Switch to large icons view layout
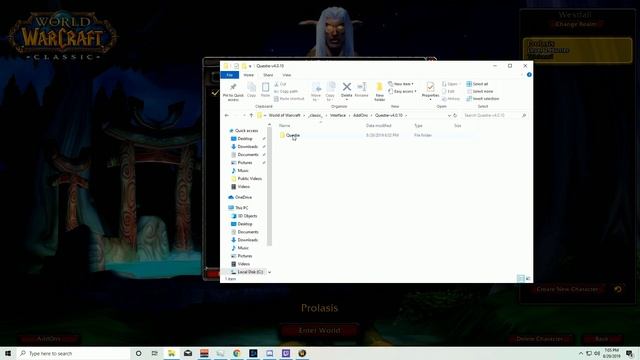640x360 pixels. pos(528,278)
